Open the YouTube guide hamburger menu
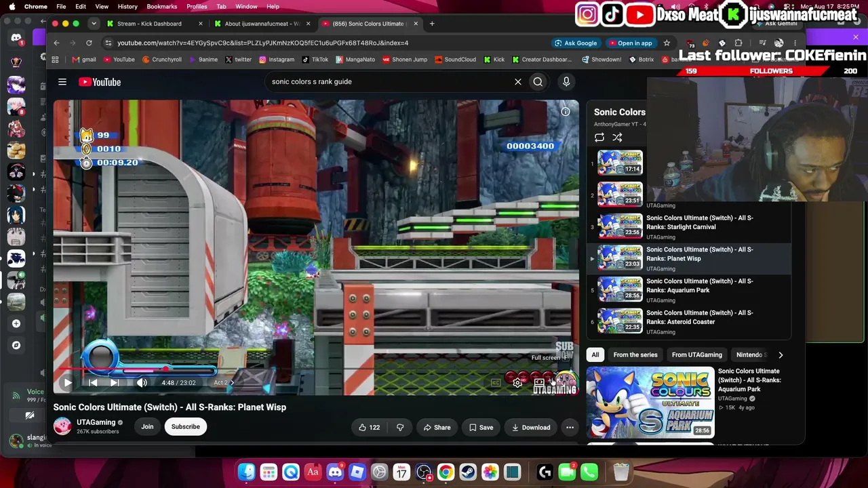The image size is (868, 488). [x=62, y=82]
